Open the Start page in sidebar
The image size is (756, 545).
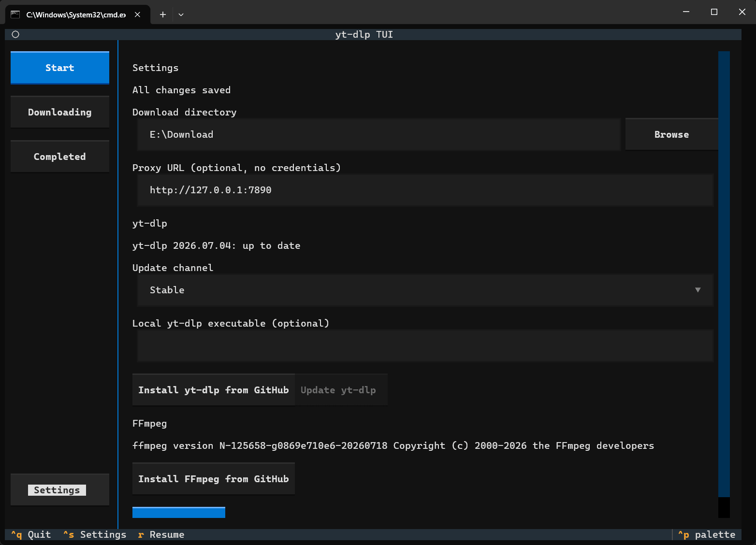(x=60, y=68)
